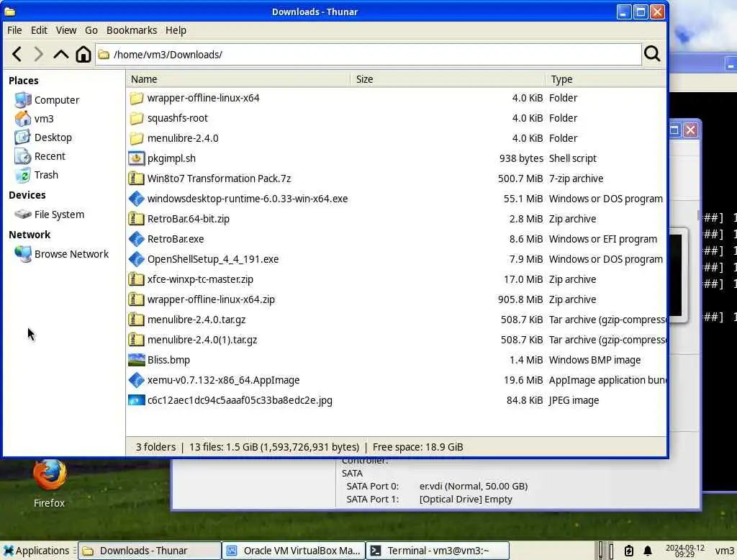Open Recent in the sidebar
This screenshot has width=737, height=560.
tap(40, 156)
